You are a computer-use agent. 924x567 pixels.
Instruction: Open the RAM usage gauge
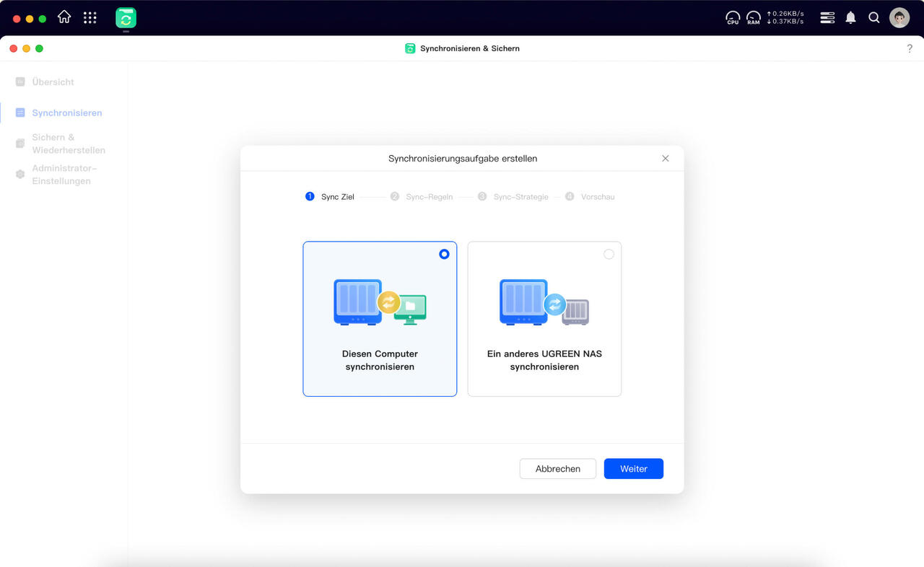[x=754, y=17]
